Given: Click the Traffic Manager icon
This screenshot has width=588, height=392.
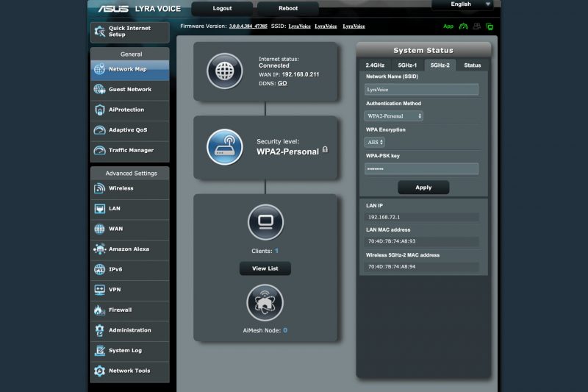Looking at the screenshot, I should [x=100, y=150].
